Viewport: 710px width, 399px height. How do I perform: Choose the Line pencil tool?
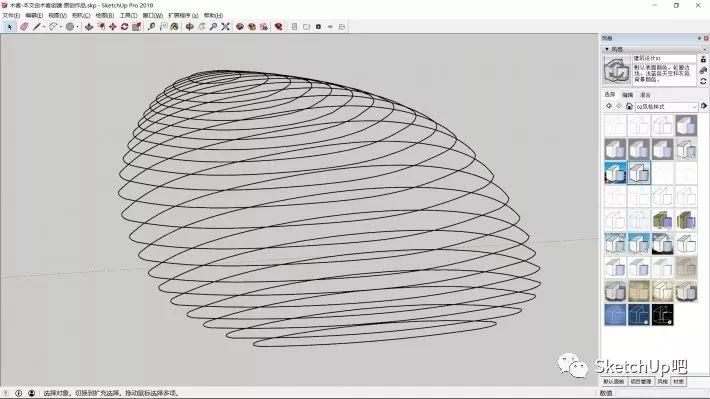coord(37,27)
